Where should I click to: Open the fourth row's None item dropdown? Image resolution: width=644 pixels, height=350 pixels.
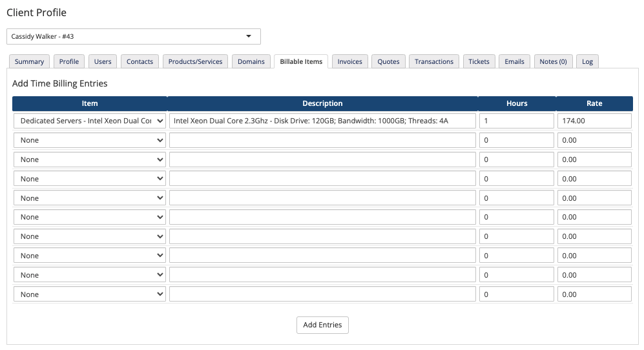tap(90, 179)
